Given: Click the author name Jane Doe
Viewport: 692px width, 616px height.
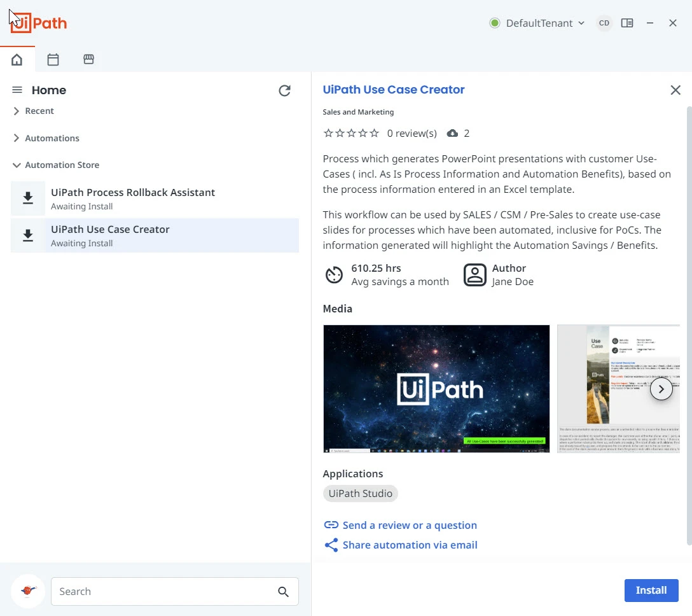Looking at the screenshot, I should point(513,282).
